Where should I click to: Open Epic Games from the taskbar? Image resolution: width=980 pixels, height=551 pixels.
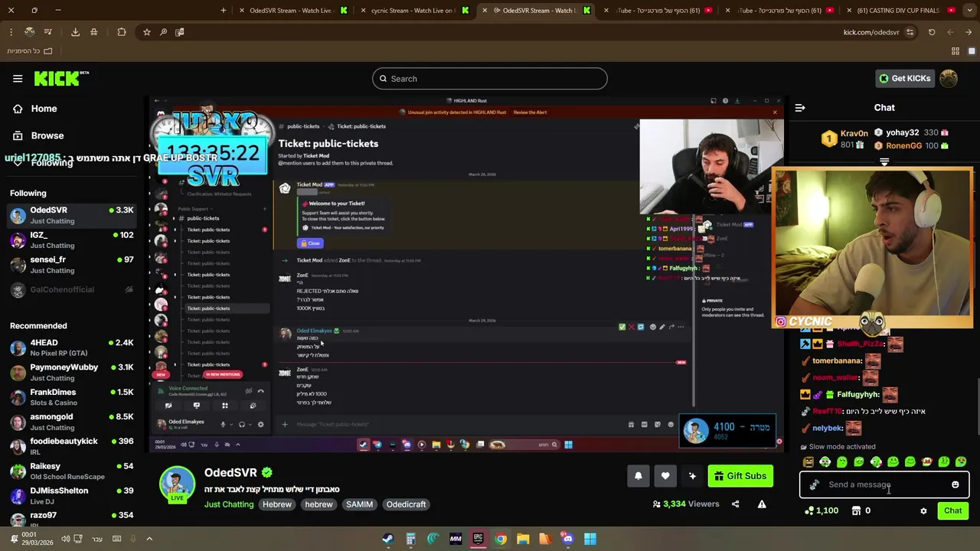(478, 539)
